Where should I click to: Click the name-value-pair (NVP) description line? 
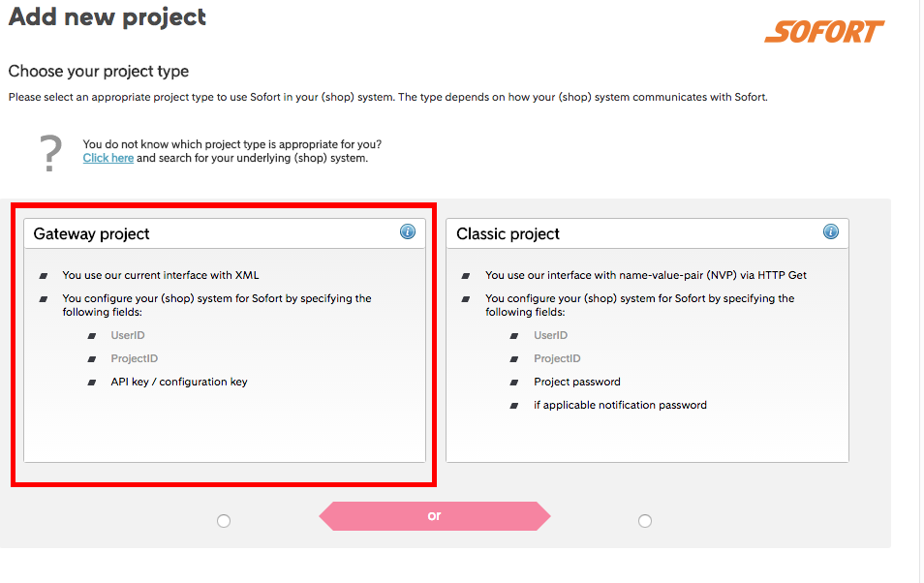pos(646,275)
